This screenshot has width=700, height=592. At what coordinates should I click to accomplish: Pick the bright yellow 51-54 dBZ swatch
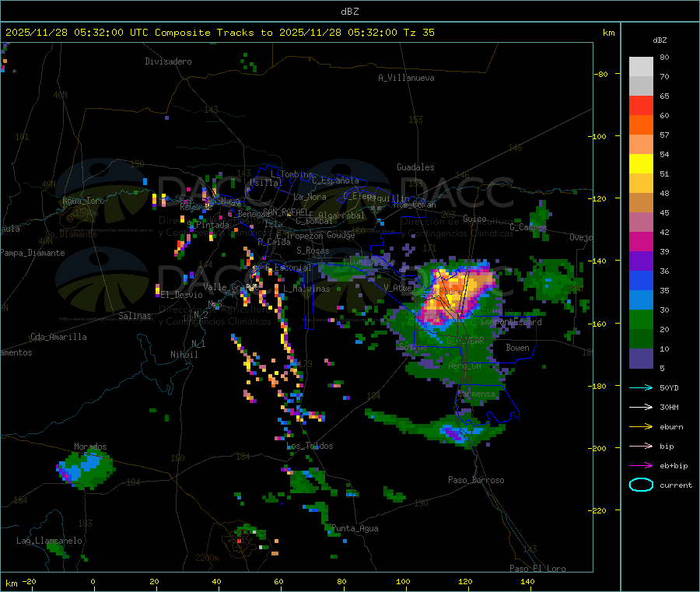[641, 164]
